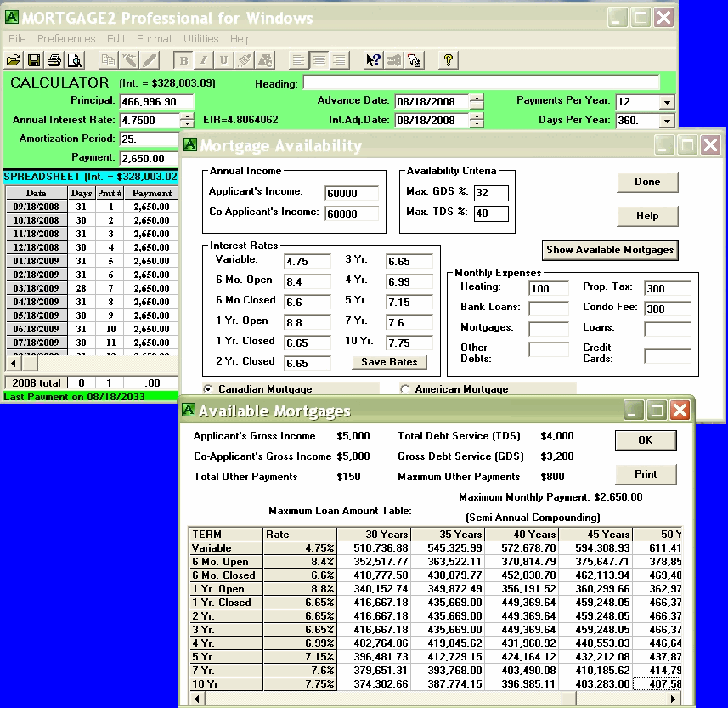
Task: Increase the Annual Interest Rate spinner
Action: (x=188, y=116)
